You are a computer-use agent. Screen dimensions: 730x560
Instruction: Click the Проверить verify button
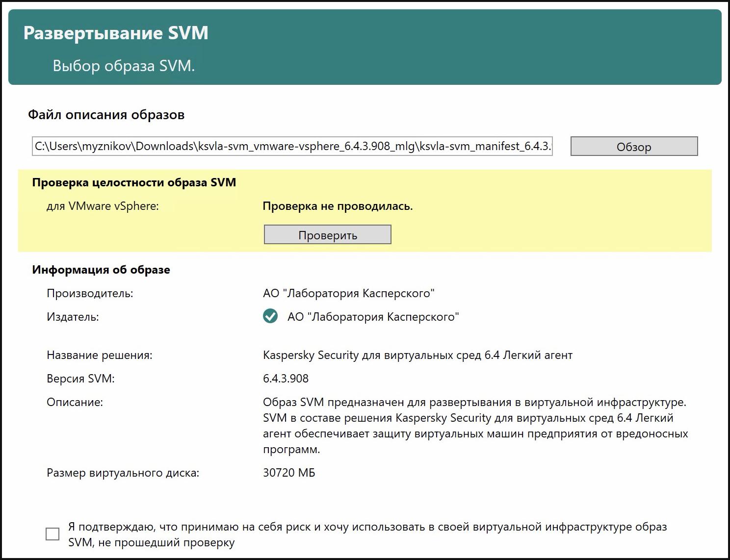click(327, 234)
